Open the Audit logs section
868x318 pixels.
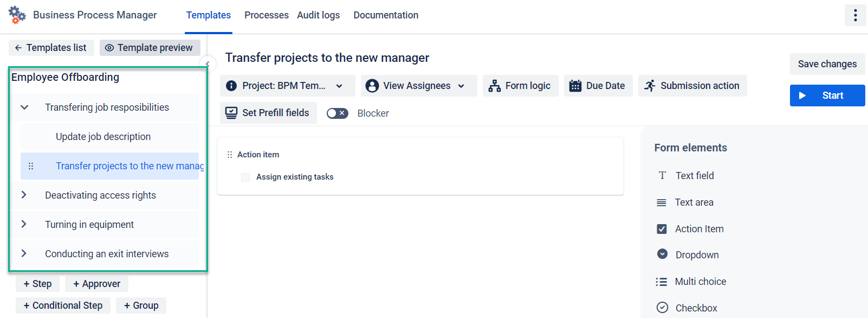319,15
